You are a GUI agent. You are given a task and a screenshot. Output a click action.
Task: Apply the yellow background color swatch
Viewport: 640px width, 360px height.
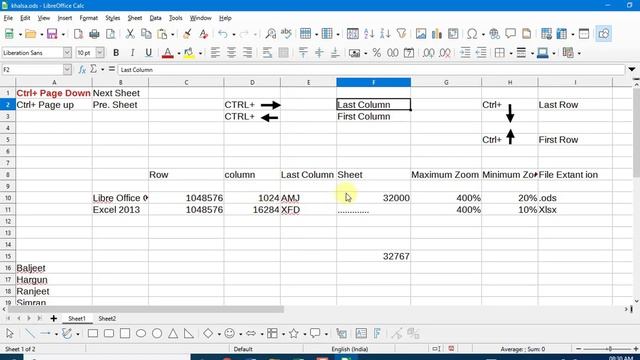(189, 53)
